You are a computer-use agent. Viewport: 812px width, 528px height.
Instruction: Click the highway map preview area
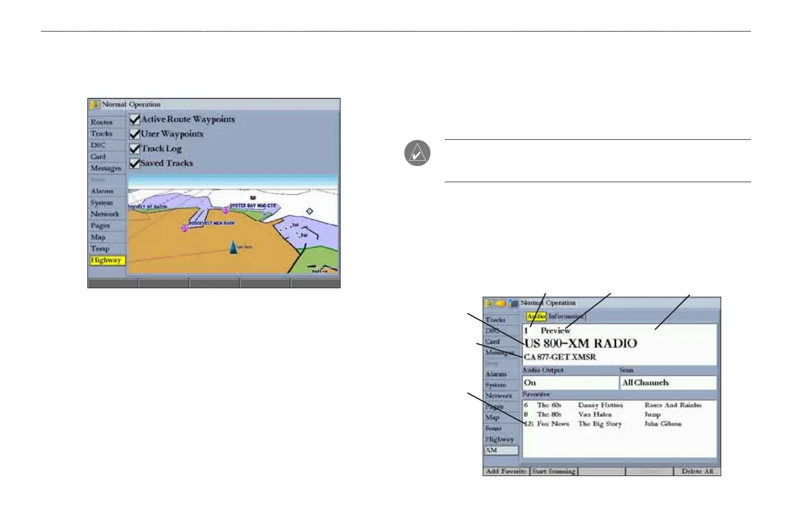[233, 225]
